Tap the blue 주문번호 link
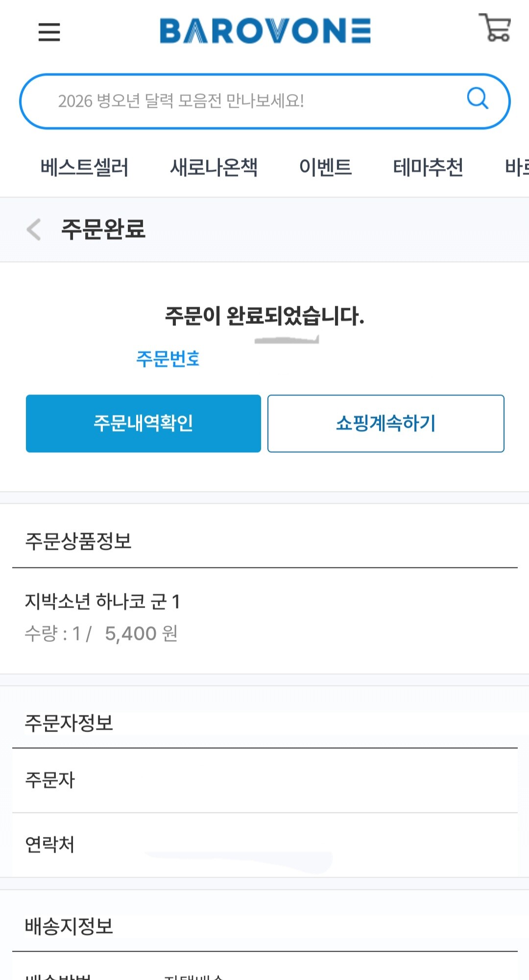The height and width of the screenshot is (980, 529). tap(168, 359)
